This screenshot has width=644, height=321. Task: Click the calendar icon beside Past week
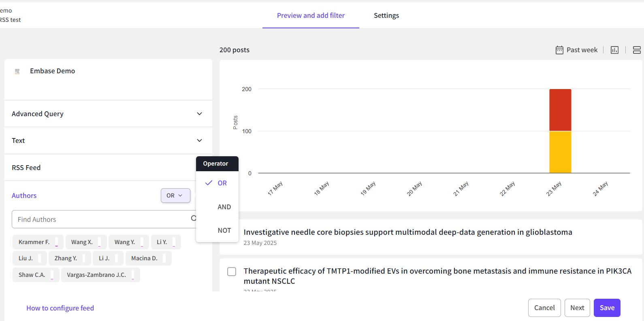click(x=559, y=50)
